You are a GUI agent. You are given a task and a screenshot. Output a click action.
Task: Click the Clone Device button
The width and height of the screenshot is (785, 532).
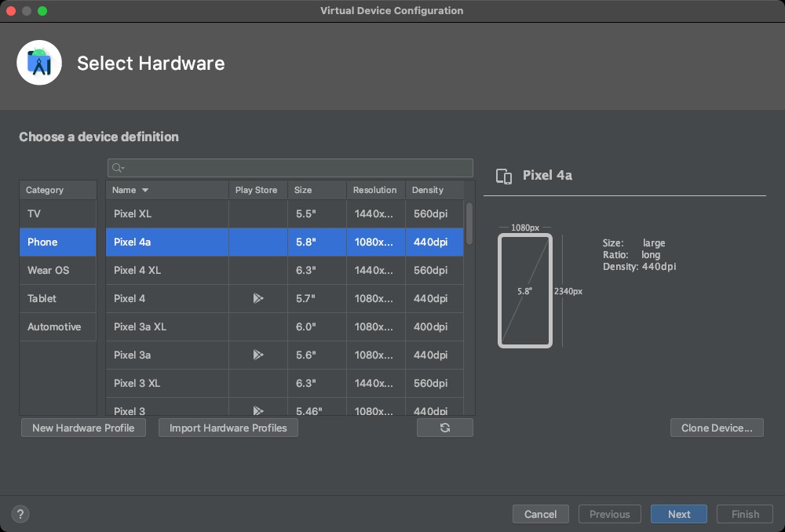pyautogui.click(x=717, y=428)
